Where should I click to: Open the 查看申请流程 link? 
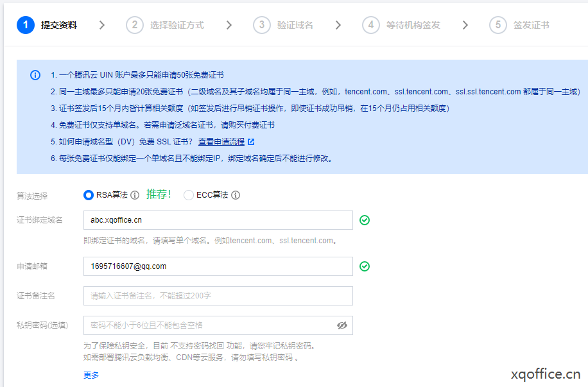(x=221, y=142)
